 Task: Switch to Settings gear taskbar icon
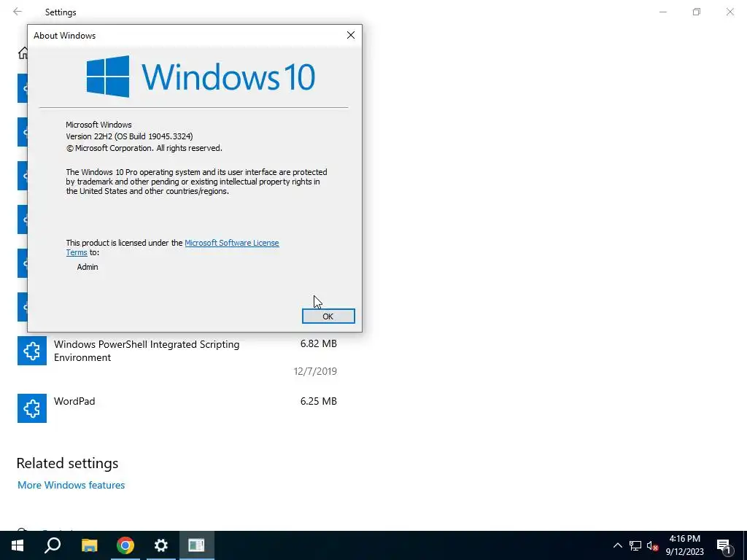(161, 545)
